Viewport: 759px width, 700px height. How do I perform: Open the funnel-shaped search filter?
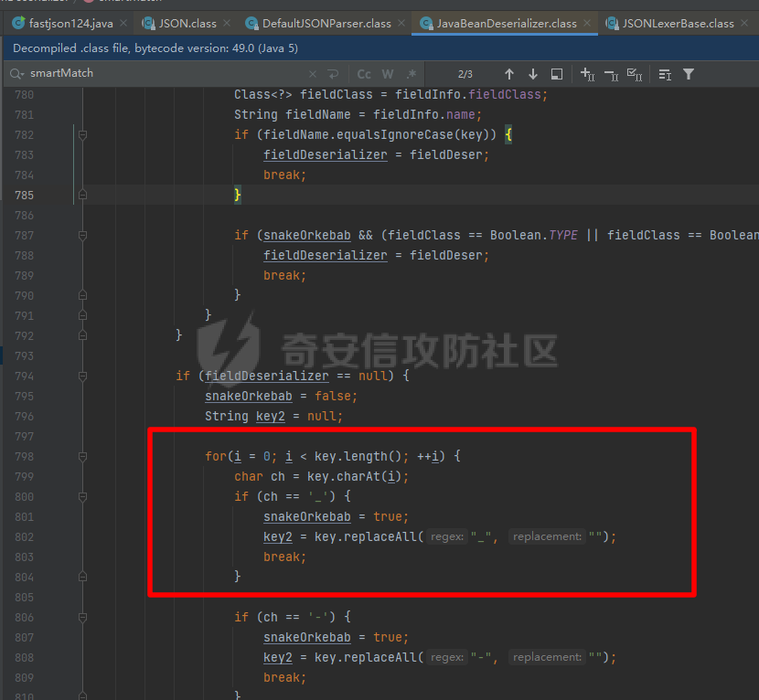tap(689, 74)
